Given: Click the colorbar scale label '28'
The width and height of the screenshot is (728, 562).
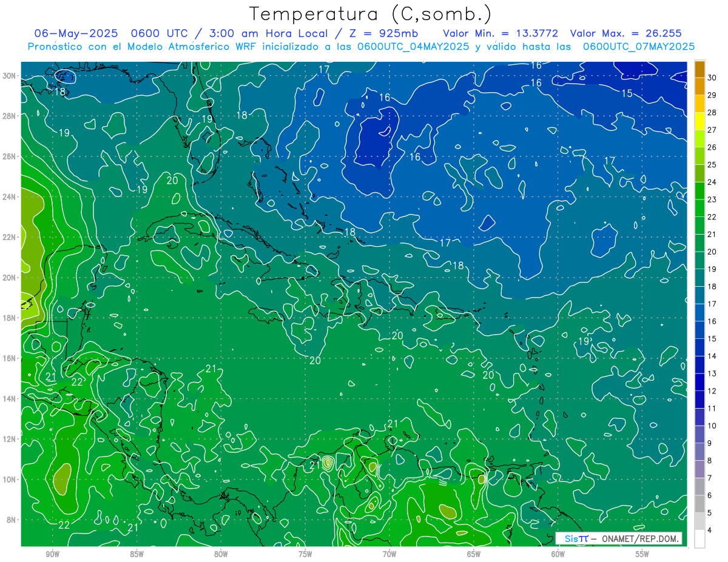Looking at the screenshot, I should coord(712,112).
